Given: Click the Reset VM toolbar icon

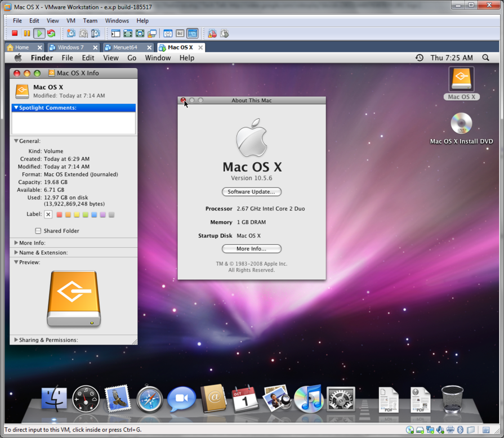Looking at the screenshot, I should pyautogui.click(x=51, y=34).
